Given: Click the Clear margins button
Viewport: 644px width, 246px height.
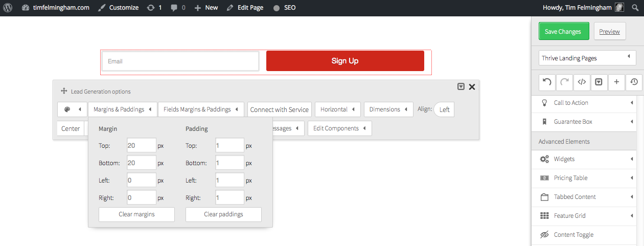Looking at the screenshot, I should click(136, 214).
